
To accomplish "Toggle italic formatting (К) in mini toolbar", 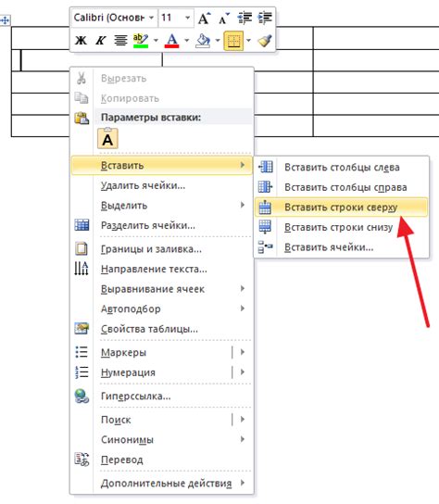I will click(x=101, y=41).
